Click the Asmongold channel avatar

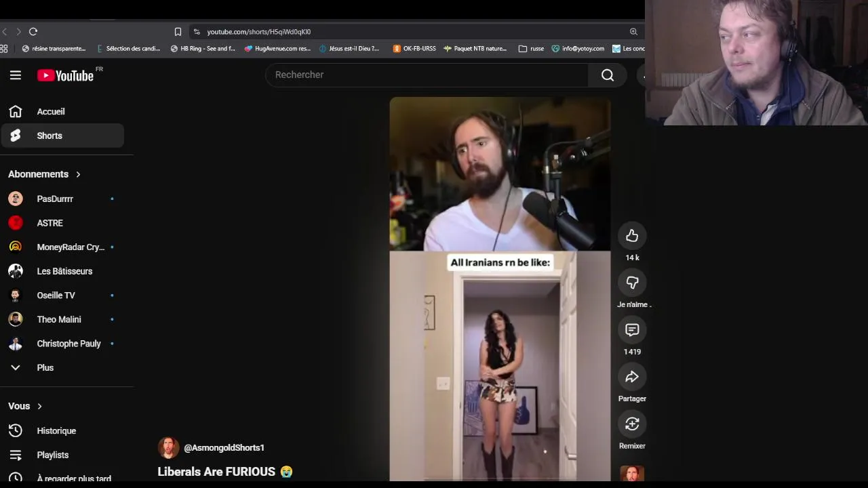point(168,448)
